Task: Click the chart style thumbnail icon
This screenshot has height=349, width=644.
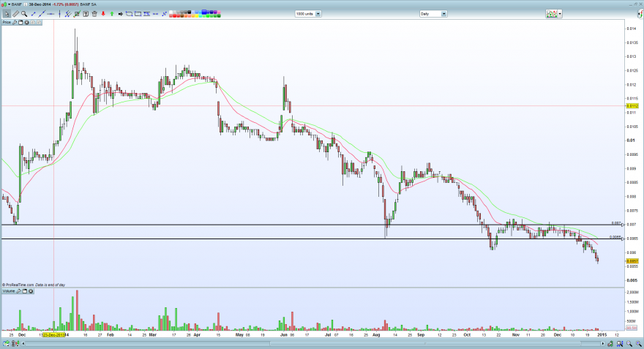Action: click(552, 14)
